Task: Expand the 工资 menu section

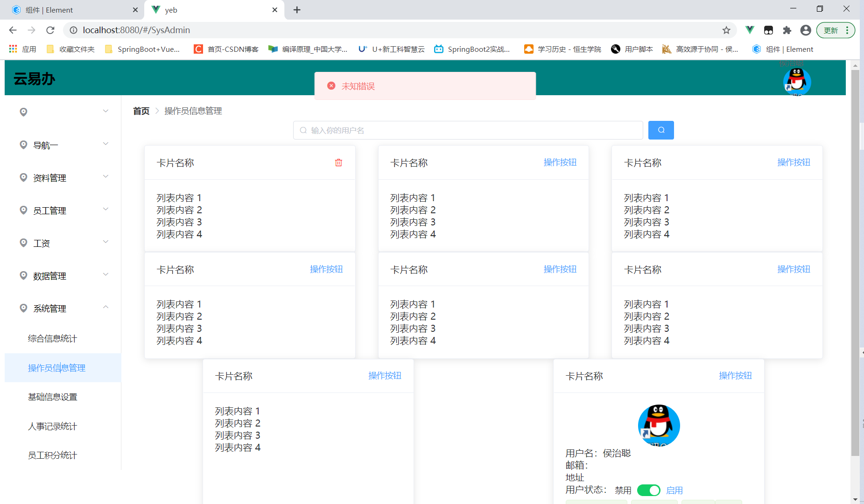Action: coord(41,243)
